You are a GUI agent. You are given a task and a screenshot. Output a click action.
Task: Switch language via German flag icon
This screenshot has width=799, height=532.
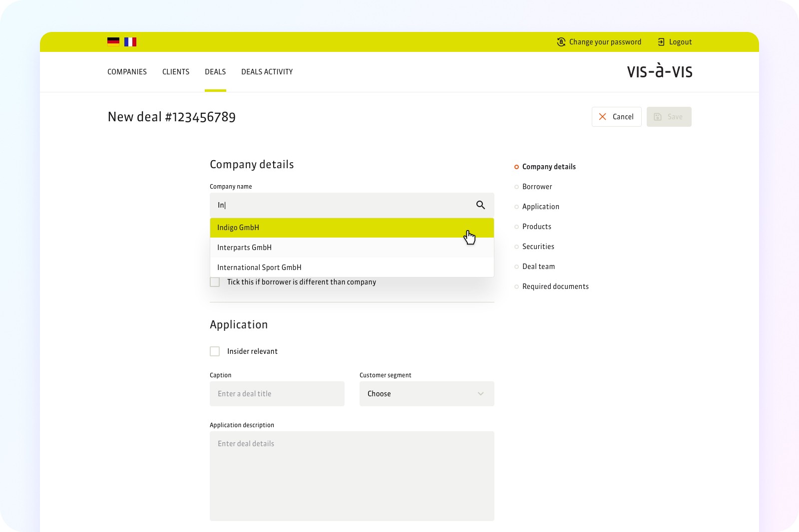click(113, 41)
